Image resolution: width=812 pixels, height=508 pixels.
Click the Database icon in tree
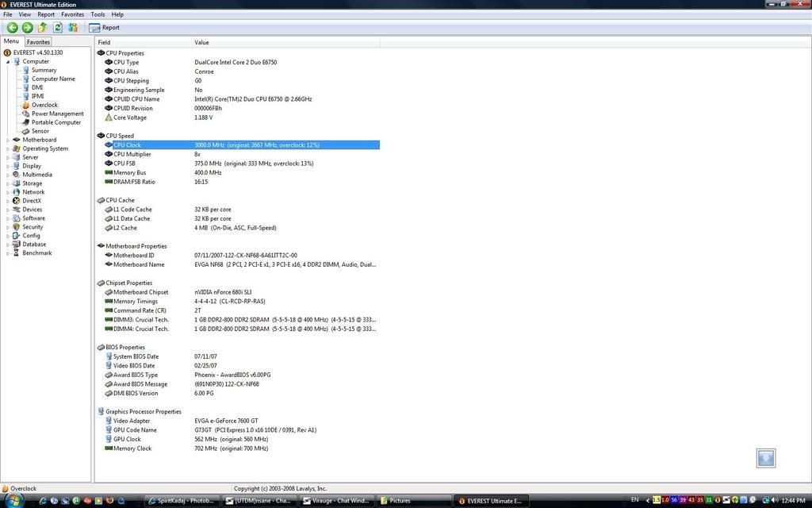click(x=17, y=244)
